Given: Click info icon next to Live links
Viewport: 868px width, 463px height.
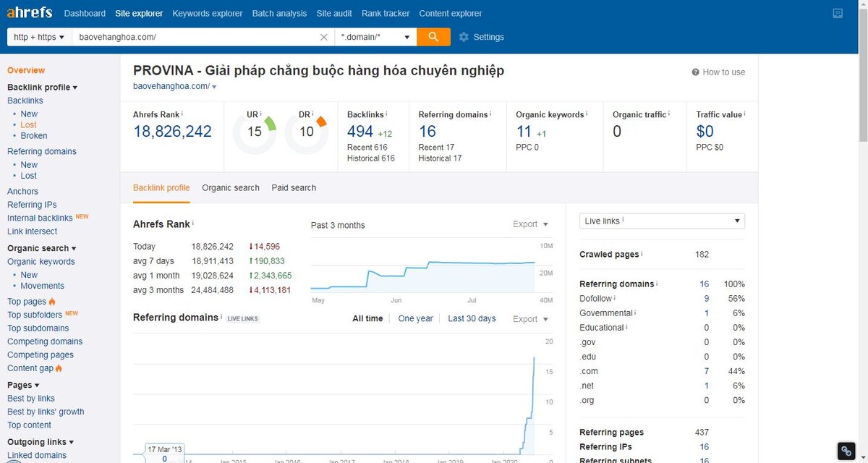Looking at the screenshot, I should tap(623, 220).
